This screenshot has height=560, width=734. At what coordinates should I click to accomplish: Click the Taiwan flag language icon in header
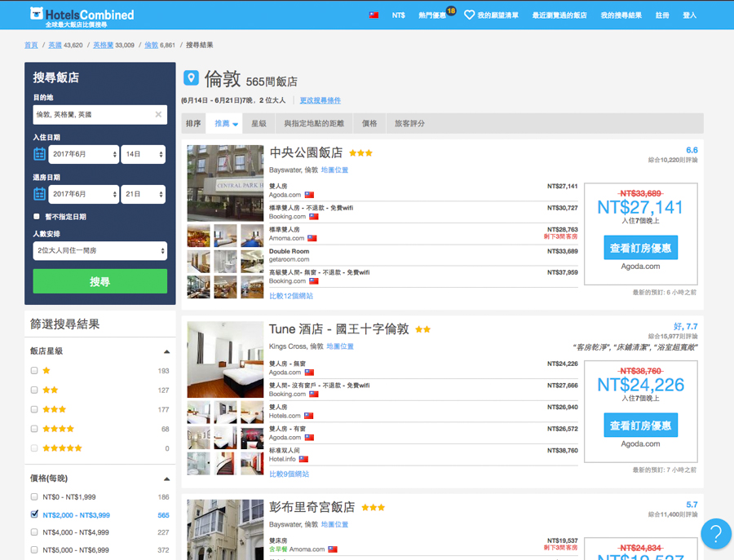tap(374, 15)
